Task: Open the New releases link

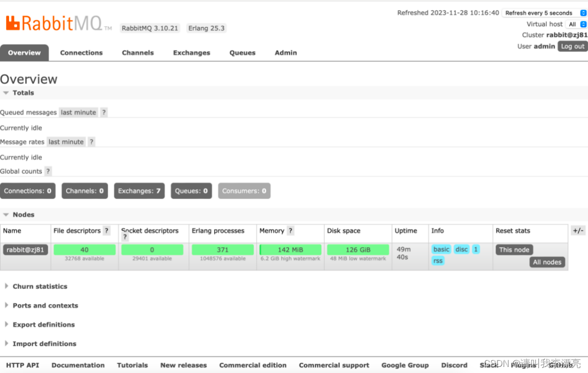Action: coord(183,365)
